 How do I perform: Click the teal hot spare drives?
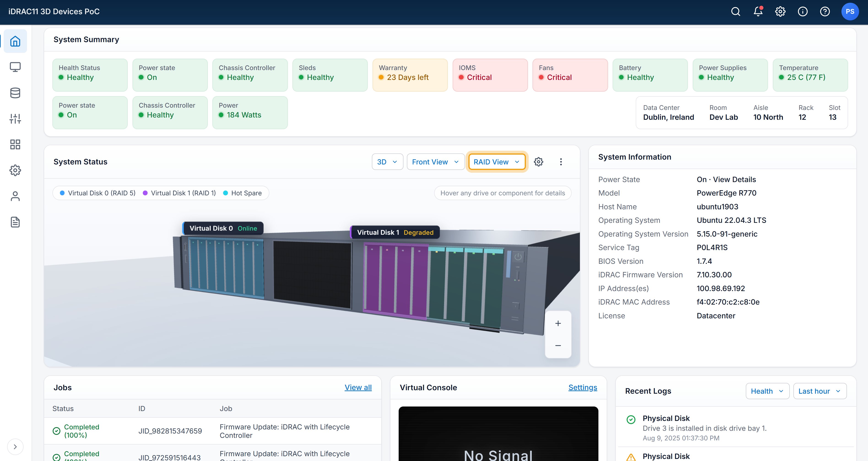pos(465,287)
